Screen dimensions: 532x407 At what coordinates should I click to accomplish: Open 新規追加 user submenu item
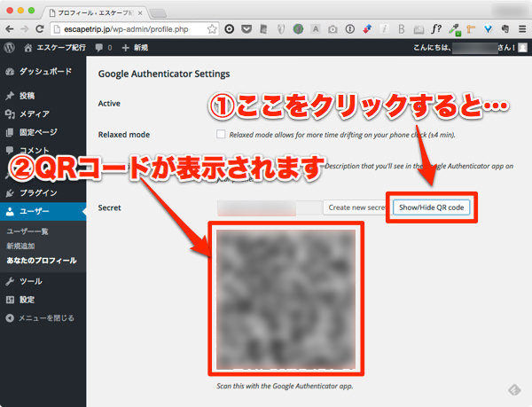[x=20, y=246]
